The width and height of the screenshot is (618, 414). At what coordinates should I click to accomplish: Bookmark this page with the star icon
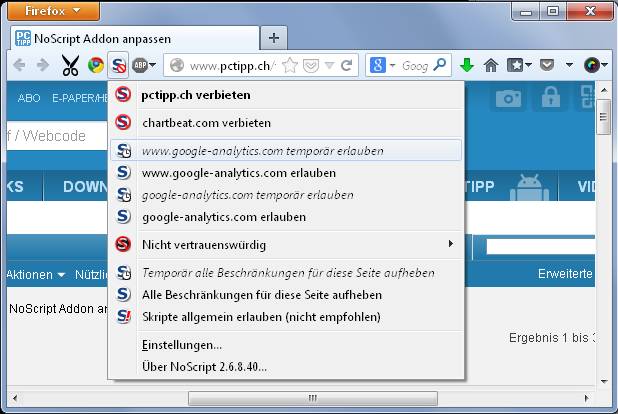tap(290, 65)
